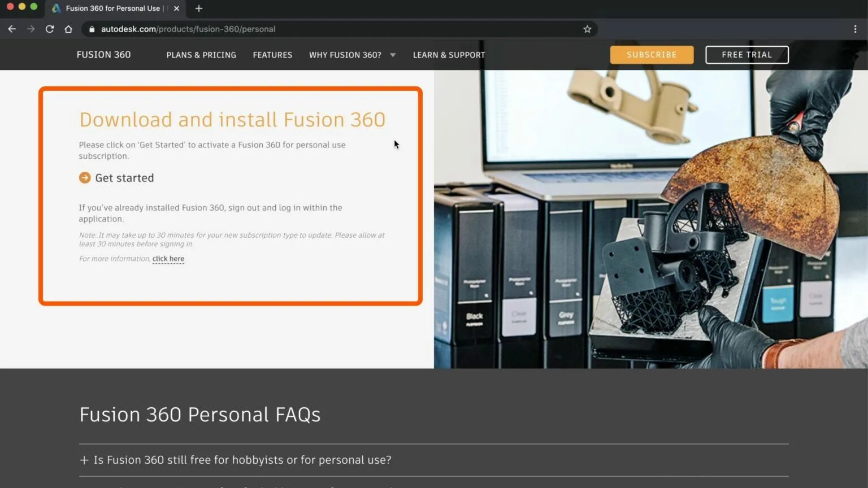Expand the Why Fusion 360? dropdown
The height and width of the screenshot is (488, 868).
tap(392, 55)
